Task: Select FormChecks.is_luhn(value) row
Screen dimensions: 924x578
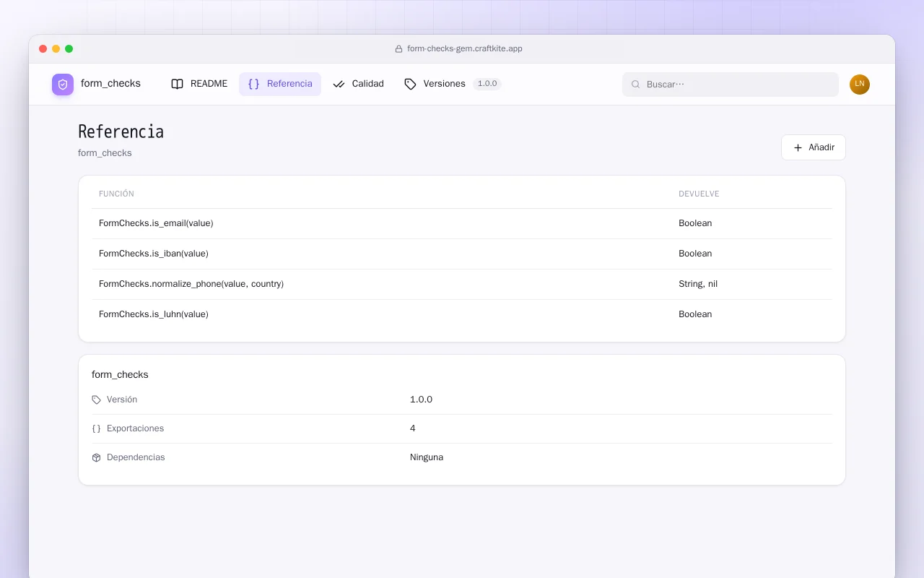Action: pos(462,314)
